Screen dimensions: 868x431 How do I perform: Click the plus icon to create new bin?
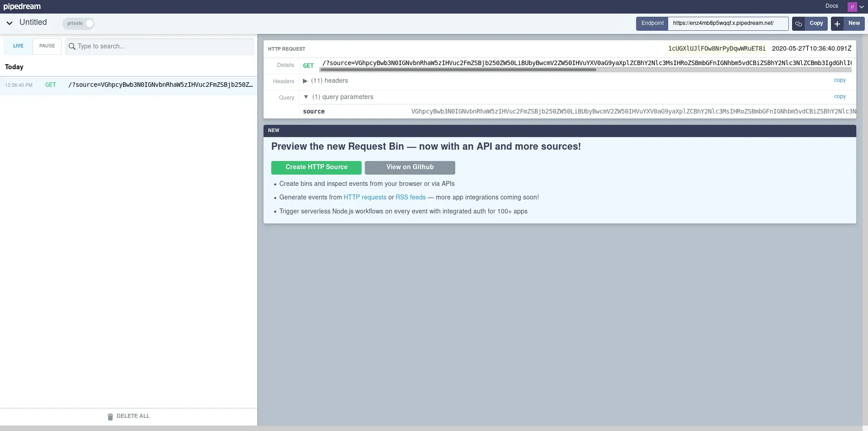pyautogui.click(x=837, y=24)
